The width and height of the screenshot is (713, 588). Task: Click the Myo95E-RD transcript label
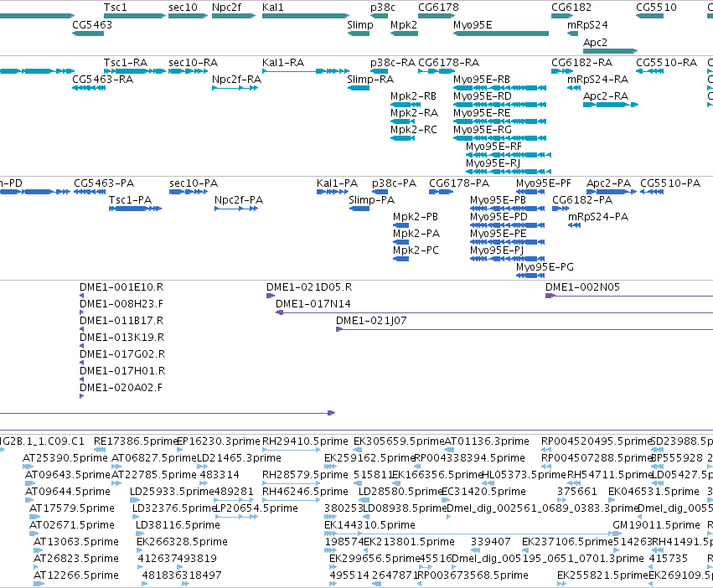(x=483, y=96)
